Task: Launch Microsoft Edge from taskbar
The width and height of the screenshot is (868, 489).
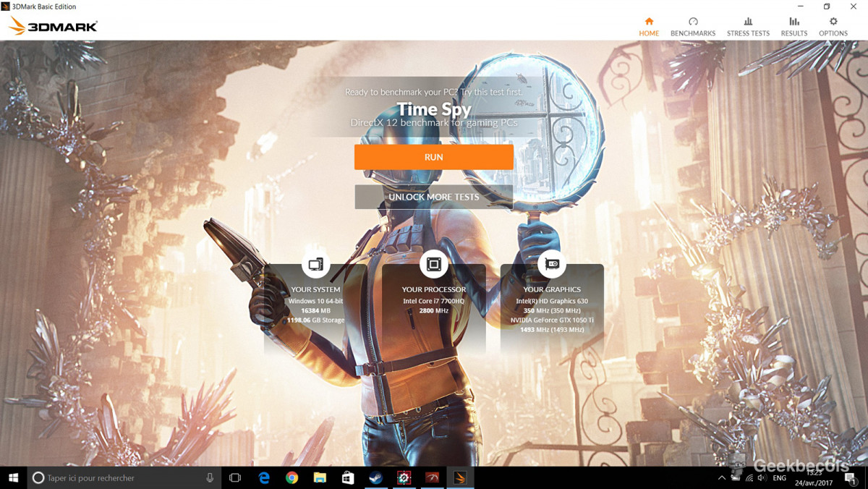Action: pos(264,477)
